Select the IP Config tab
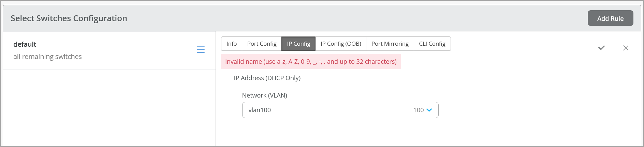644x147 pixels. tap(298, 44)
